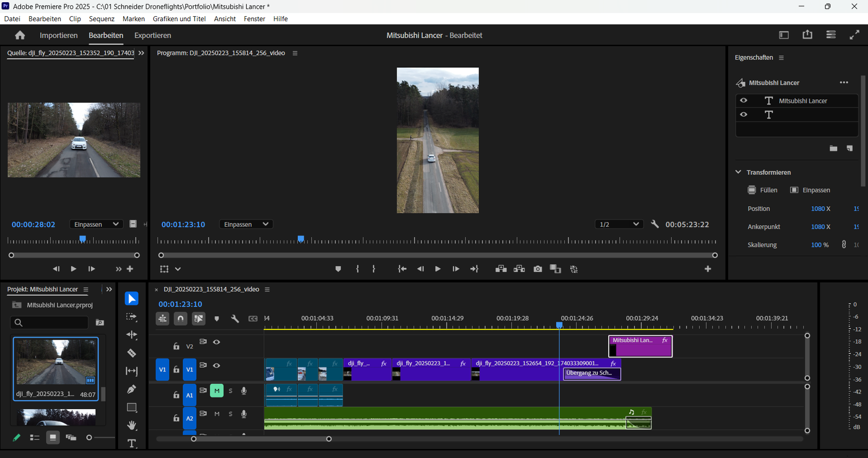Open the Sequenz menu
868x458 pixels.
[101, 18]
